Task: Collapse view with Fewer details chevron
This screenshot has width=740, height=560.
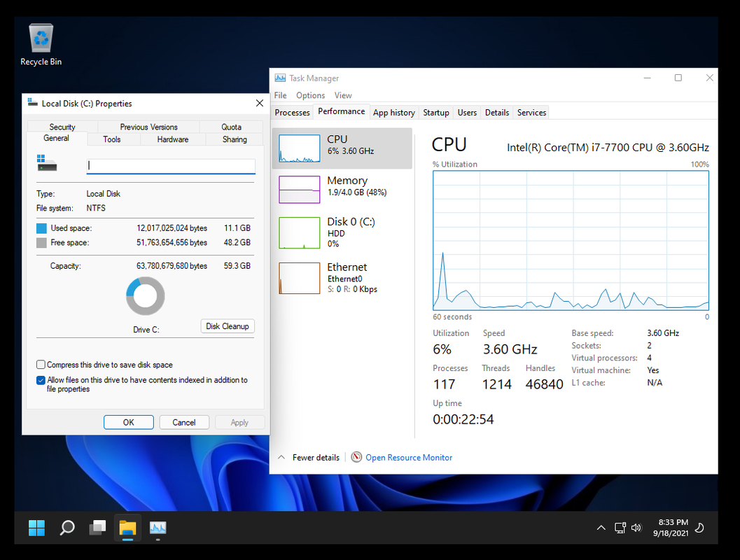Action: (281, 457)
